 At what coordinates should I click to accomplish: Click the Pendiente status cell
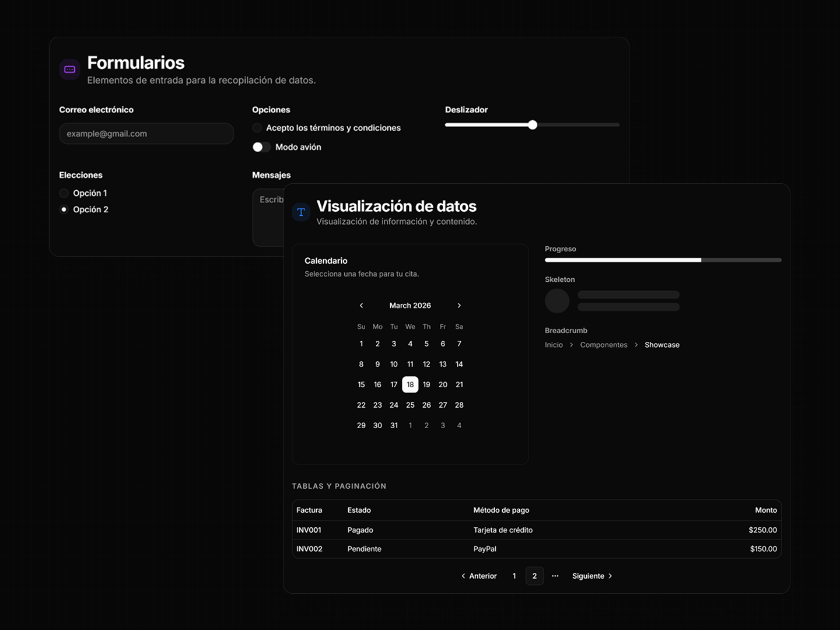364,549
